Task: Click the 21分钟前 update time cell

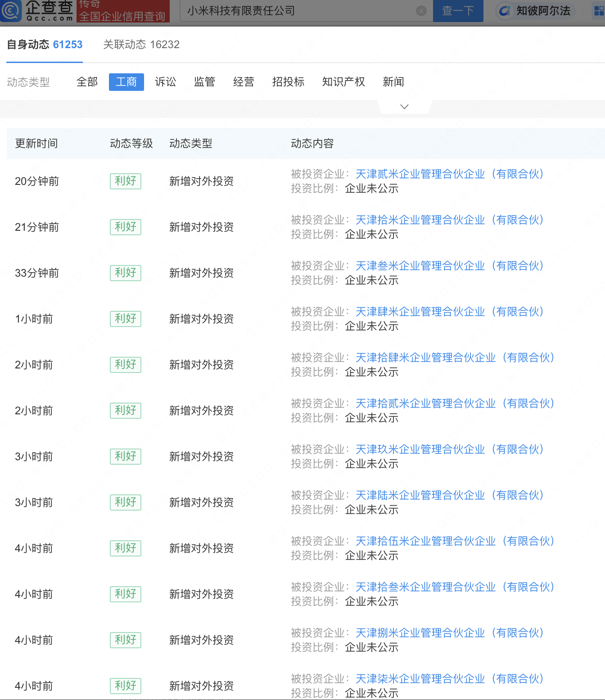Action: 37,227
